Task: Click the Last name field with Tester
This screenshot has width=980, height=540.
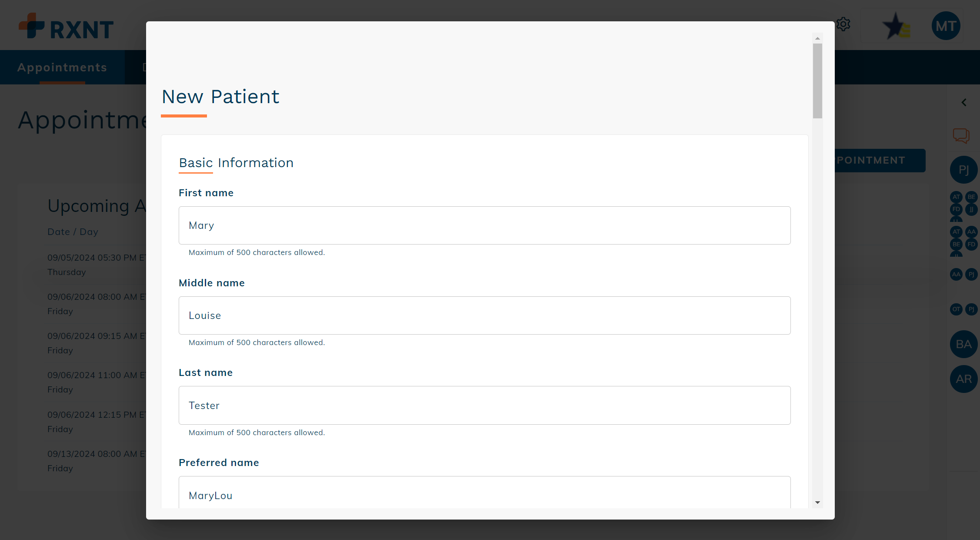Action: pyautogui.click(x=484, y=405)
